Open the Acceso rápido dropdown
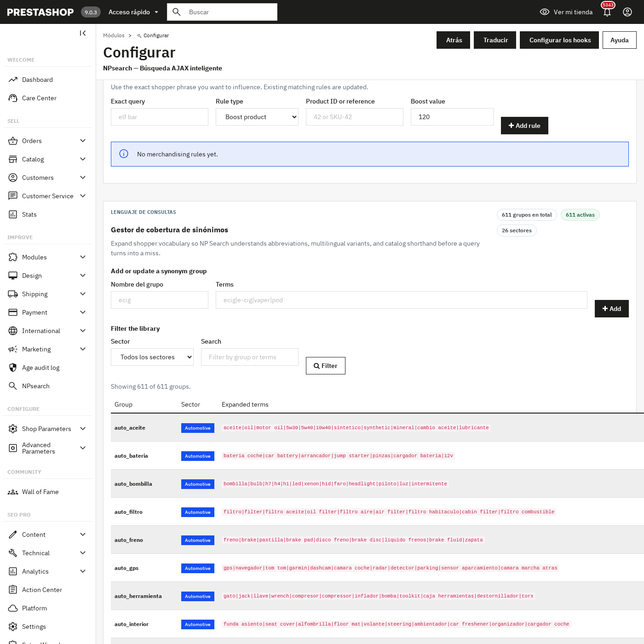This screenshot has height=644, width=644. (133, 12)
